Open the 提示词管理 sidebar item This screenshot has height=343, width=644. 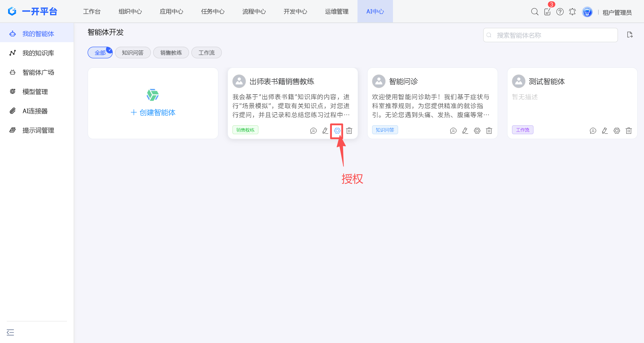(38, 130)
